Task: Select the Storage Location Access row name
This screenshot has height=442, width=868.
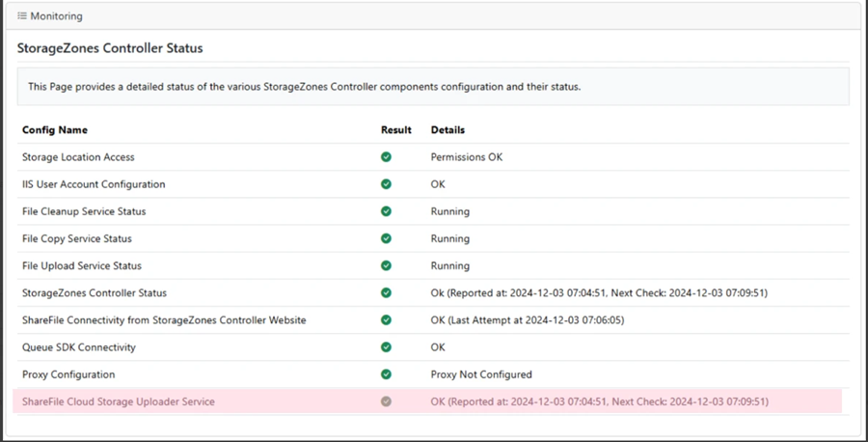Action: tap(78, 156)
